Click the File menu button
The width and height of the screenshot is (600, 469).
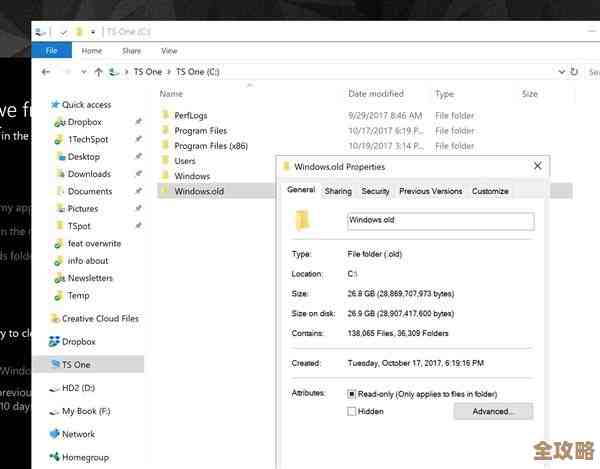tap(51, 51)
